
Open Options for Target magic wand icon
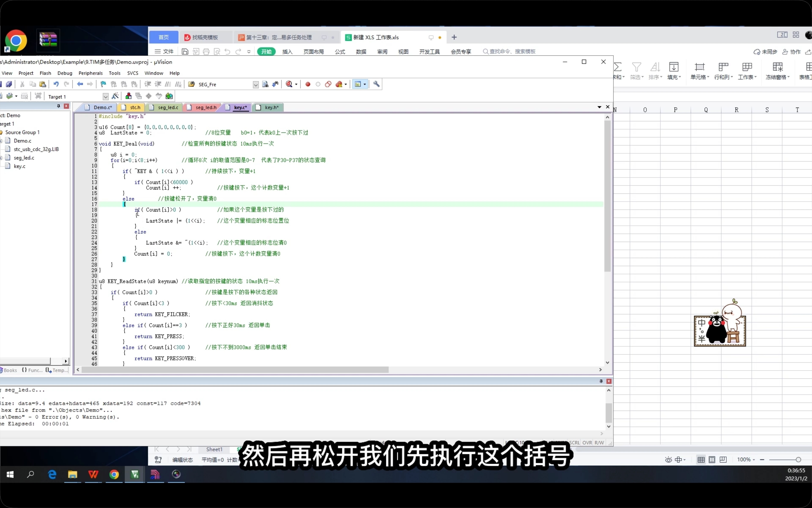point(115,97)
